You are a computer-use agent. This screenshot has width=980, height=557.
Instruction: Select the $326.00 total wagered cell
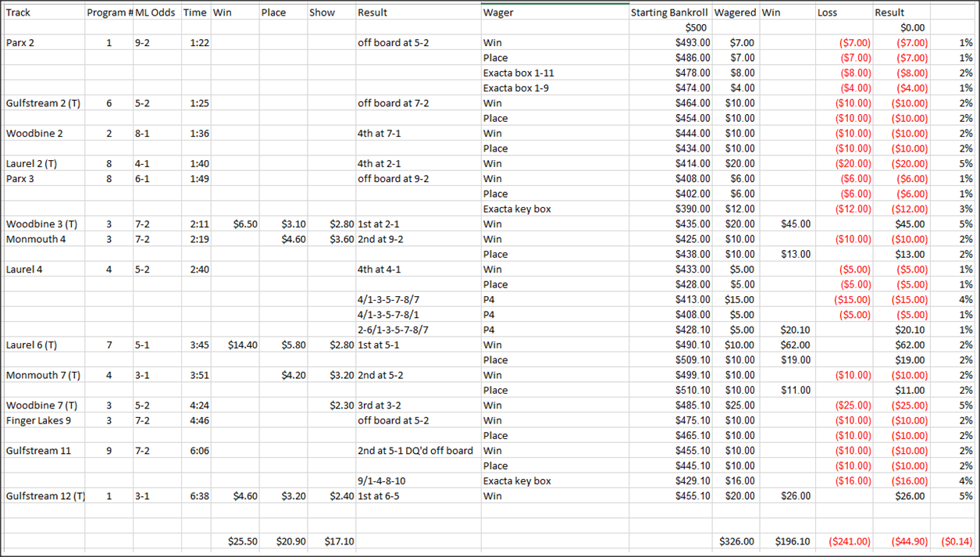736,541
